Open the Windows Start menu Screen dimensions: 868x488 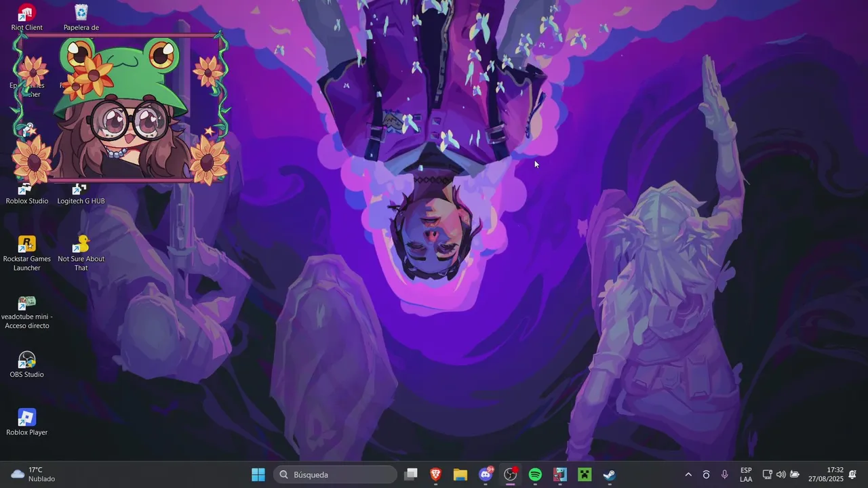[x=258, y=474]
